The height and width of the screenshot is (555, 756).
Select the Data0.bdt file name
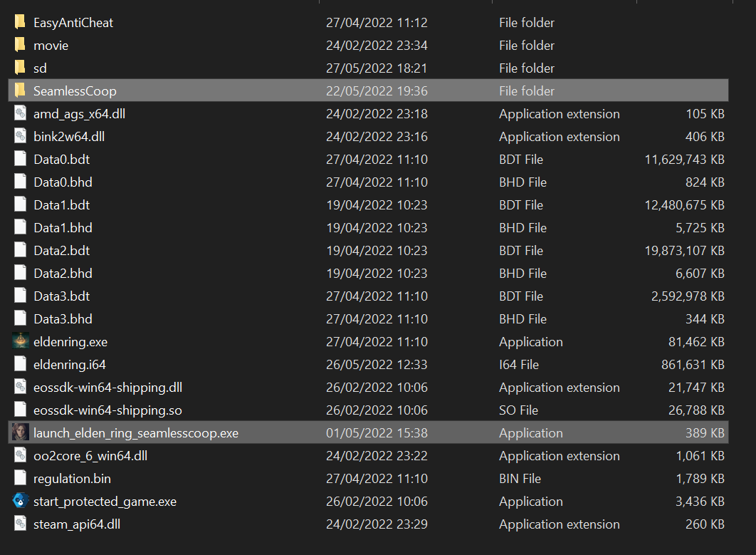pos(61,160)
